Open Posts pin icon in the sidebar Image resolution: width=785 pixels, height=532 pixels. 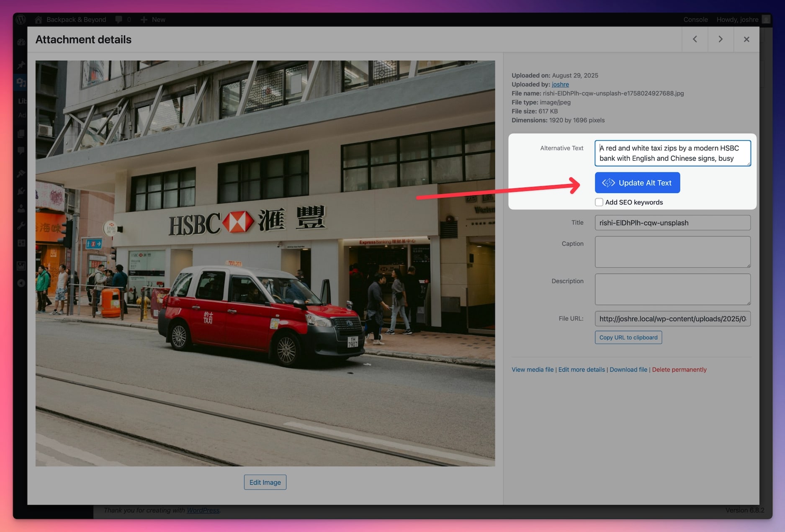(x=21, y=65)
